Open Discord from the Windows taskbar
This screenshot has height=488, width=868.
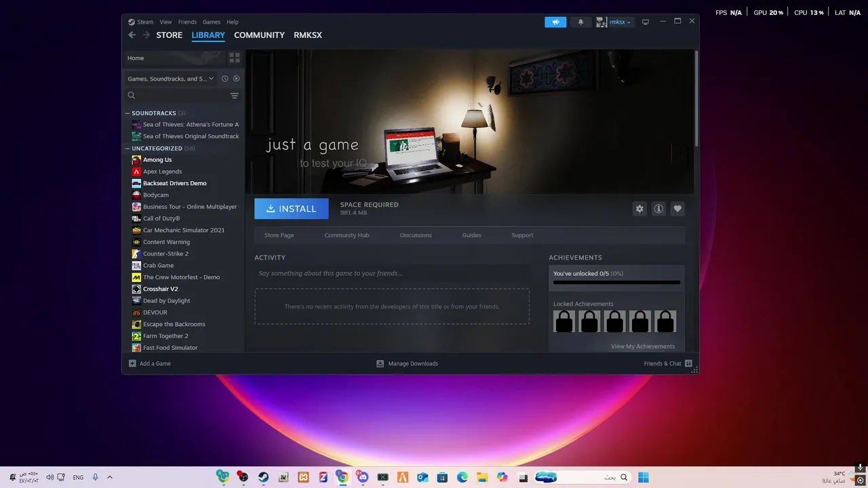363,477
